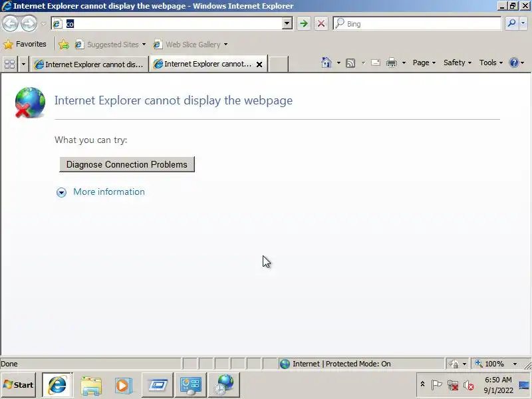The height and width of the screenshot is (399, 532).
Task: Open search provider options dropdown
Action: click(523, 23)
